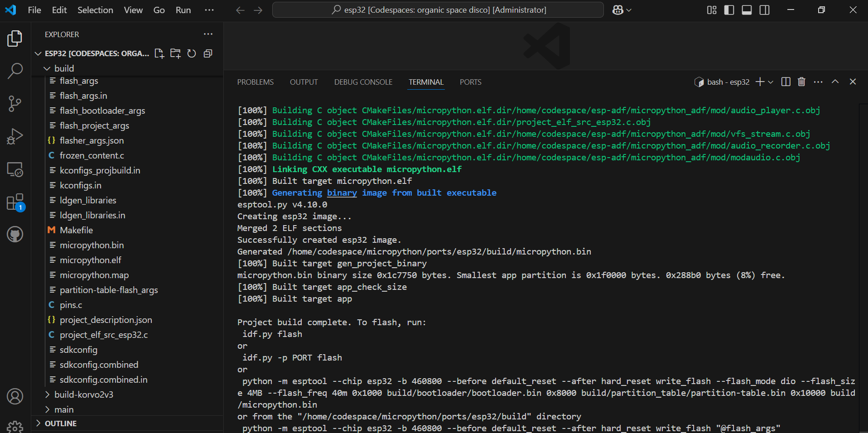Switch to the OUTPUT tab
Viewport: 868px width, 433px height.
click(304, 82)
